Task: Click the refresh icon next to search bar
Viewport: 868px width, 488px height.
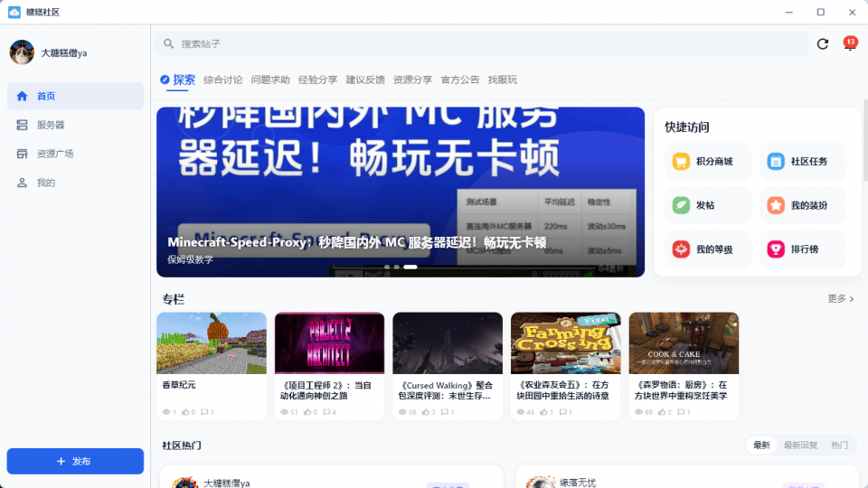Action: [x=823, y=43]
